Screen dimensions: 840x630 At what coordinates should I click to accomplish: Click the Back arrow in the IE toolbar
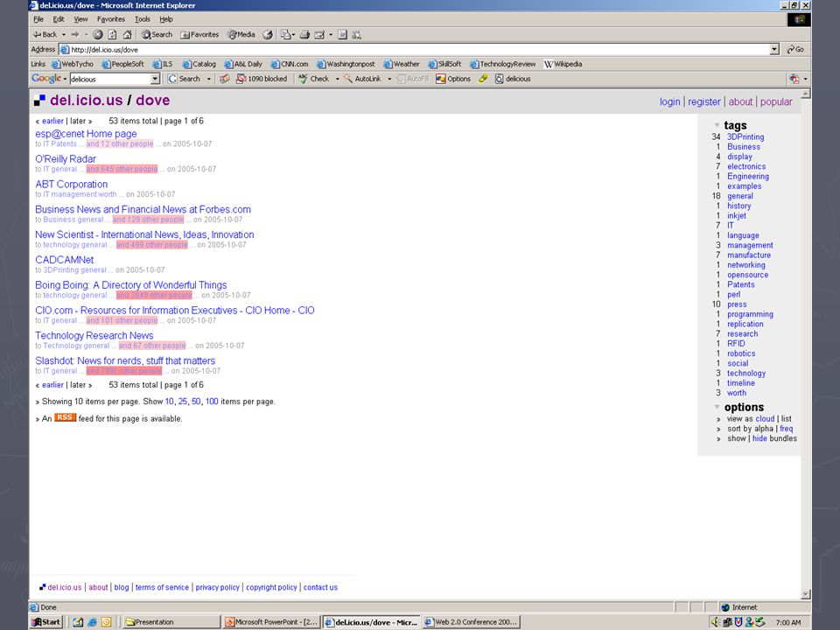click(x=45, y=34)
